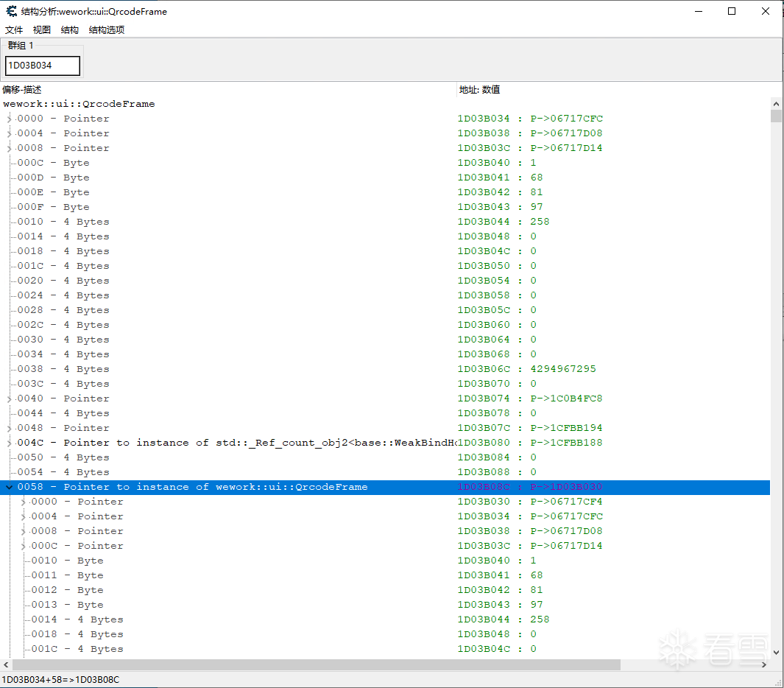This screenshot has height=688, width=784.
Task: Click the horizontal scrollbar right arrow
Action: (764, 665)
